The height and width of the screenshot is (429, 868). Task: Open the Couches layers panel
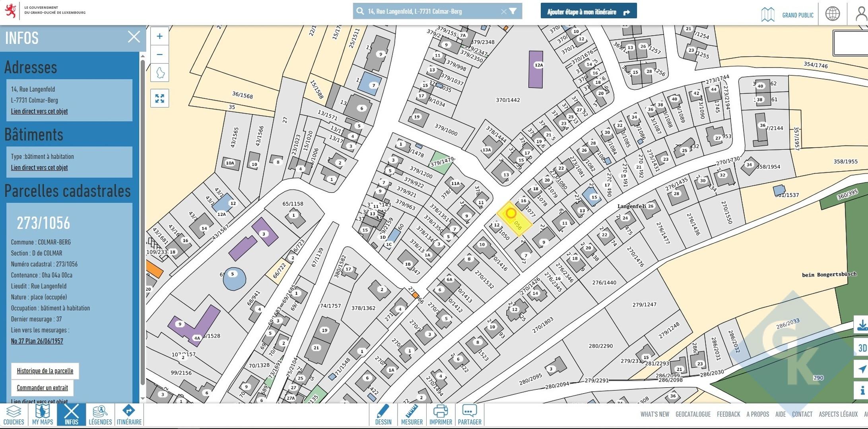tap(14, 415)
